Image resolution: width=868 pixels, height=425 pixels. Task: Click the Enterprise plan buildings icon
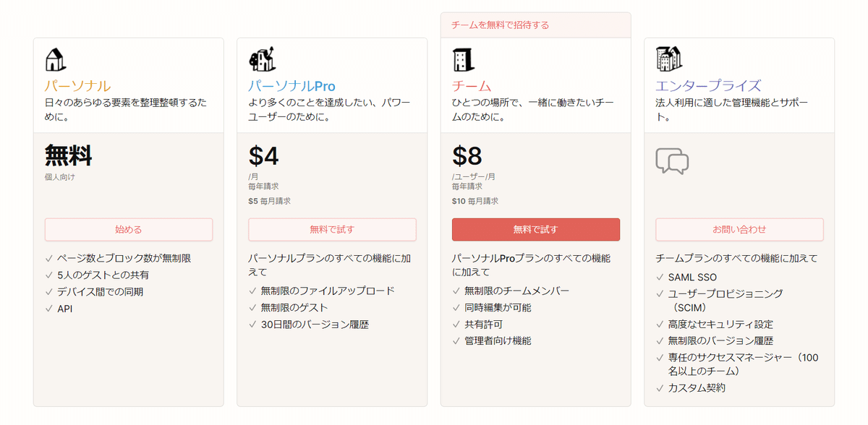pyautogui.click(x=668, y=59)
